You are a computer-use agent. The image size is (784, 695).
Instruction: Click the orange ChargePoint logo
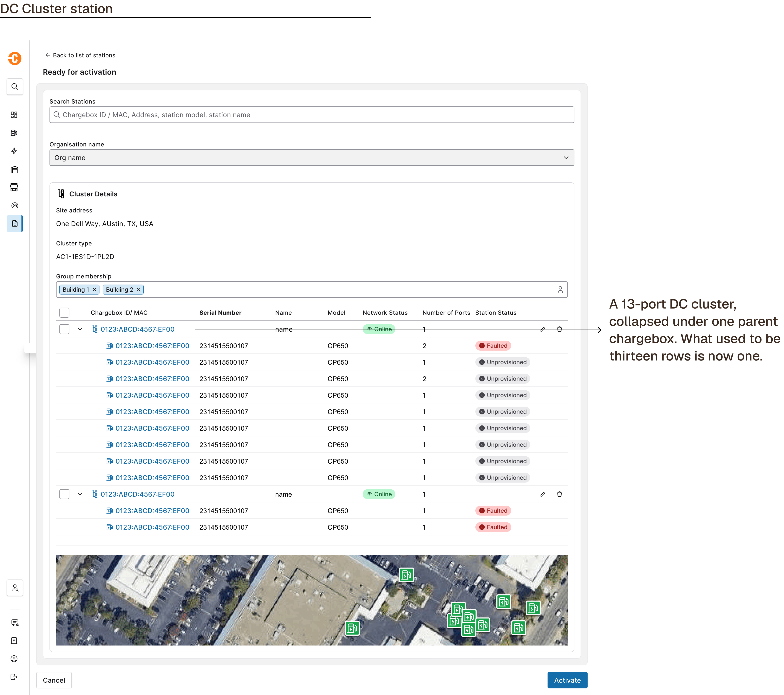(x=15, y=58)
